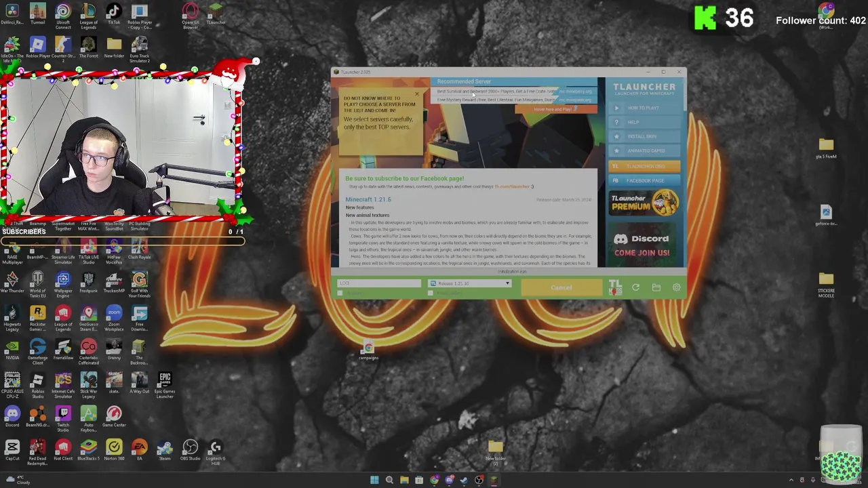
Task: Open TLauncher settings gear icon
Action: [x=677, y=287]
